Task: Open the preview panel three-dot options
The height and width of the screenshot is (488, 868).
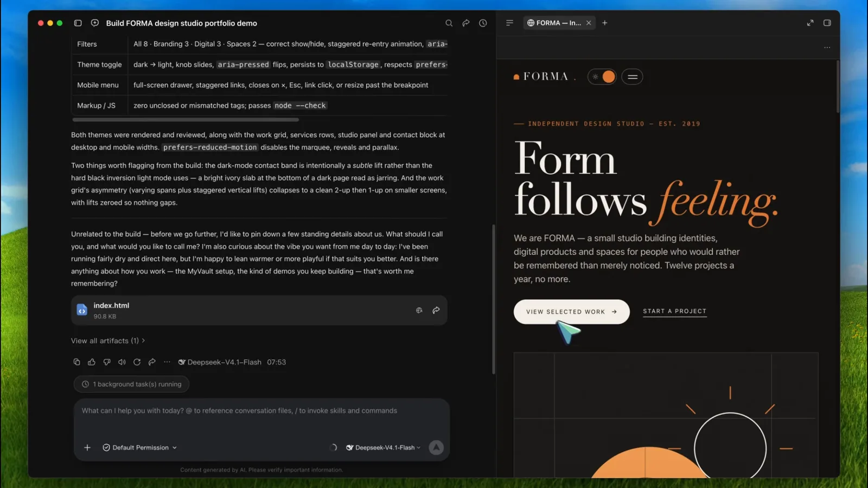Action: click(x=827, y=48)
